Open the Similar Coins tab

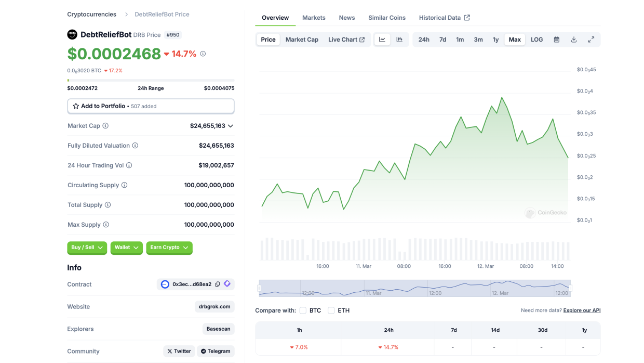click(387, 18)
